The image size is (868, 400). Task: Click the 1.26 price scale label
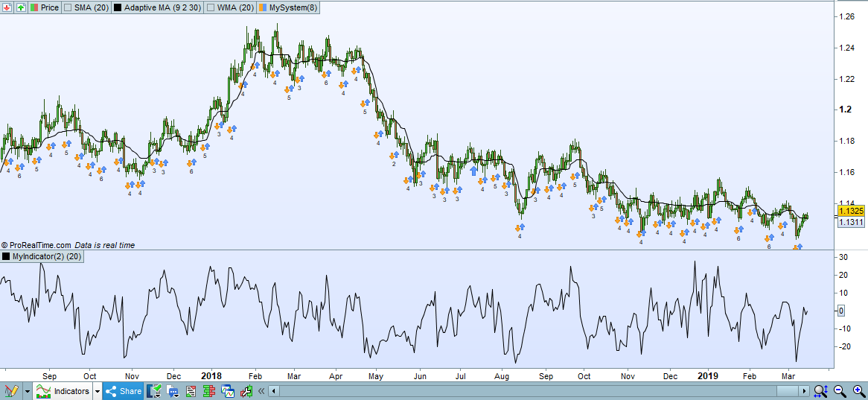tap(847, 16)
